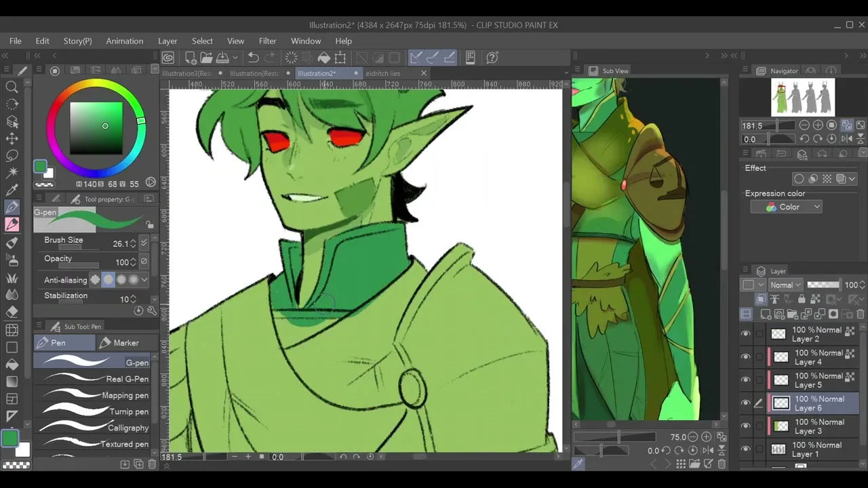868x488 pixels.
Task: Select the Figure rectangle tool
Action: click(x=12, y=347)
